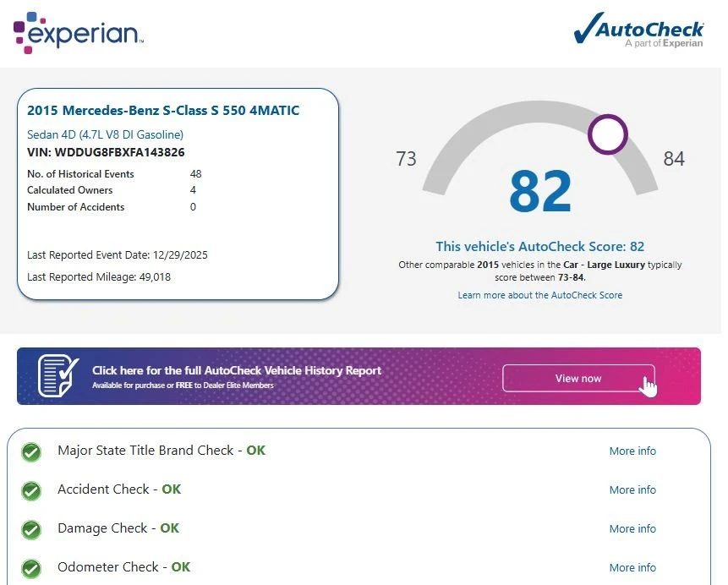This screenshot has height=585, width=728.
Task: Click green checkmark beside Accident Check
Action: (31, 491)
